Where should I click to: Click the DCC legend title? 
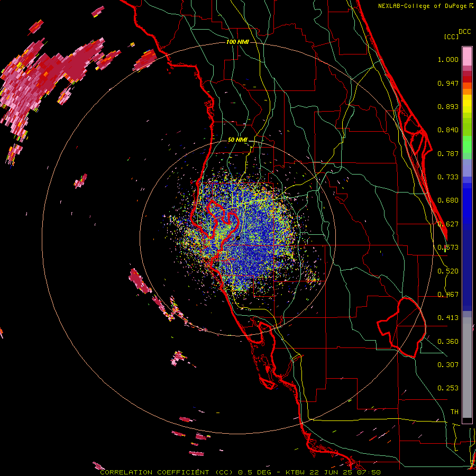(x=464, y=32)
